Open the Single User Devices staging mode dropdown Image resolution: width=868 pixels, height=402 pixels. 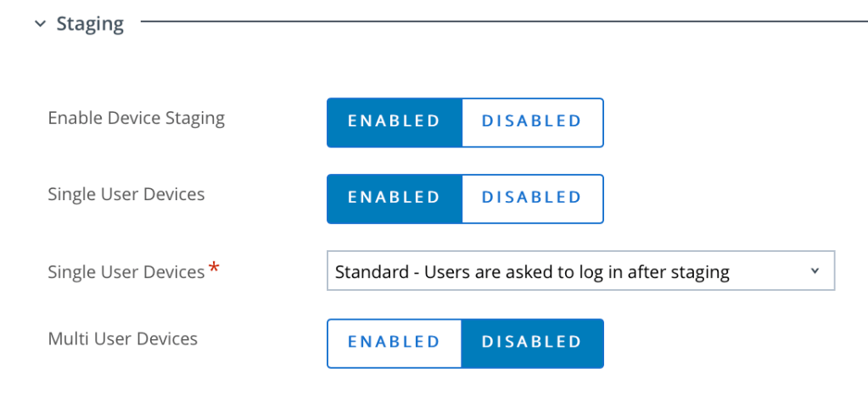[580, 271]
